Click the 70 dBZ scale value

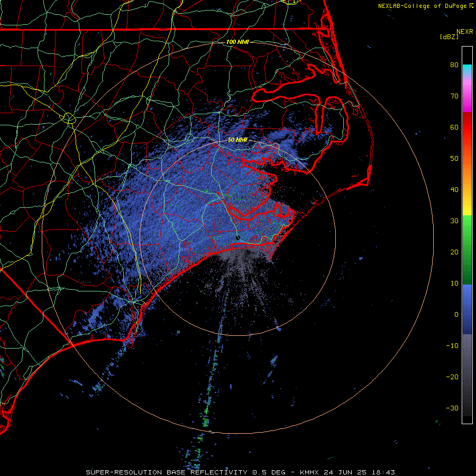tap(454, 96)
